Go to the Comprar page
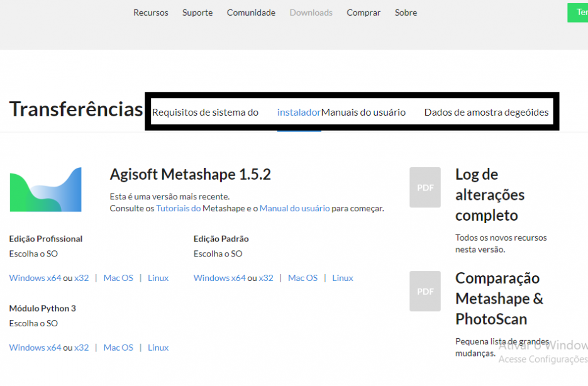This screenshot has width=588, height=386. [x=363, y=13]
